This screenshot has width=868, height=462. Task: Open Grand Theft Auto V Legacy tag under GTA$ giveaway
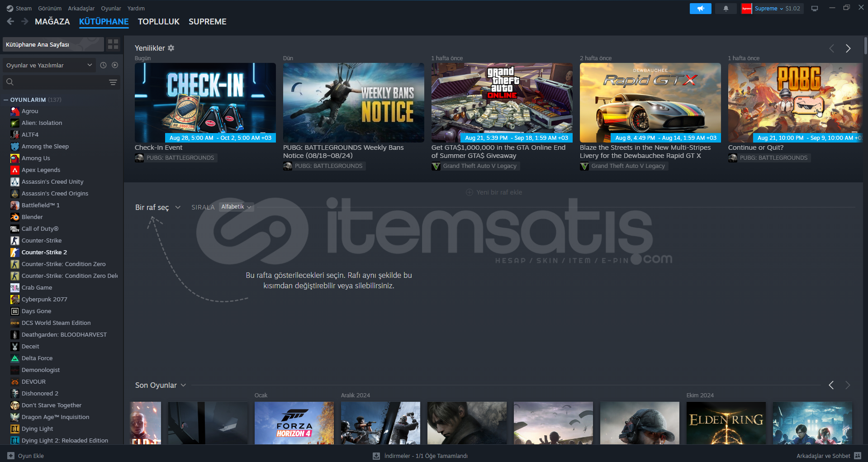[475, 166]
